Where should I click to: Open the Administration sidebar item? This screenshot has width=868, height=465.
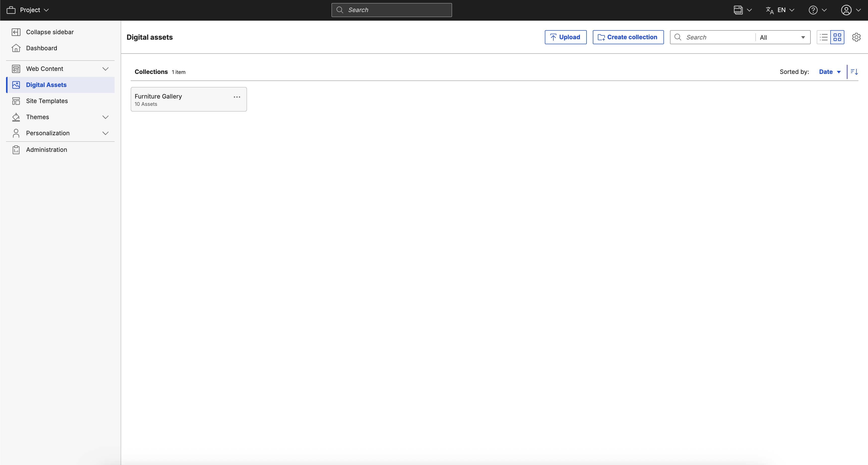[x=46, y=149]
